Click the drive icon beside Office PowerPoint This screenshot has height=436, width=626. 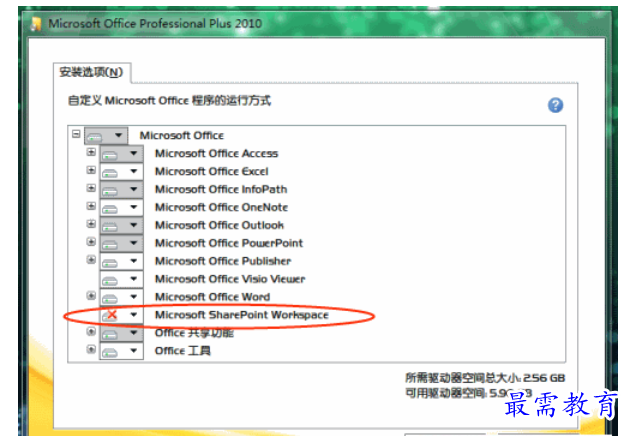(110, 245)
